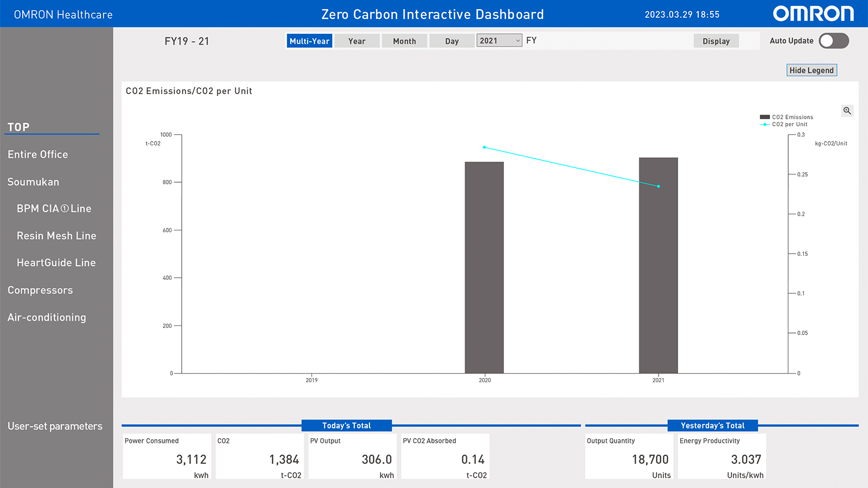Open HeartGuide Line page
The height and width of the screenshot is (488, 868).
tap(56, 263)
